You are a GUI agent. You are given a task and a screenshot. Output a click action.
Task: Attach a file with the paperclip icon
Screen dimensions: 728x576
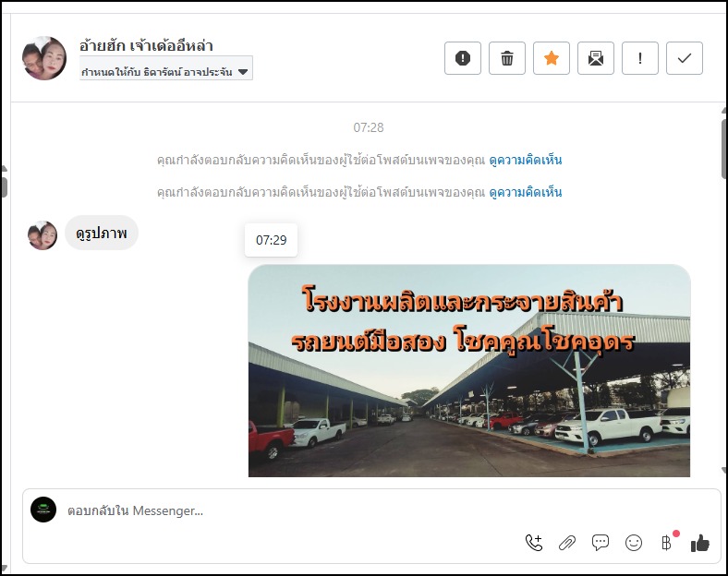pos(567,542)
